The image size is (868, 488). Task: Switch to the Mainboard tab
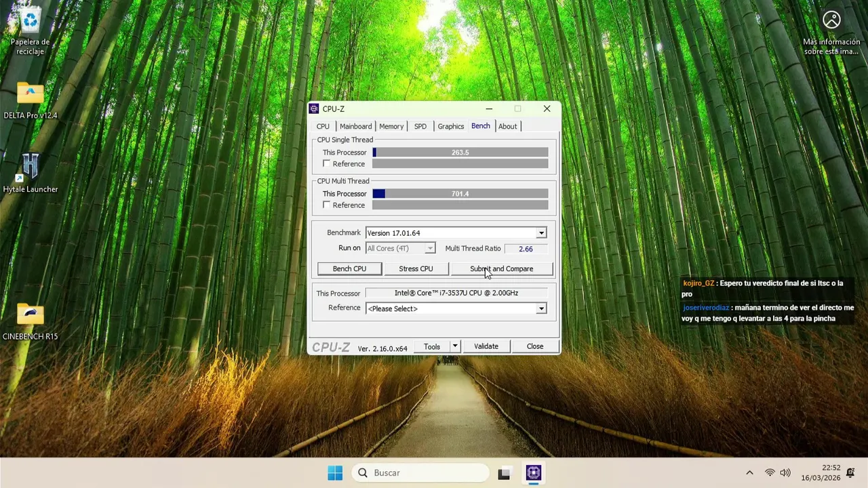coord(355,126)
